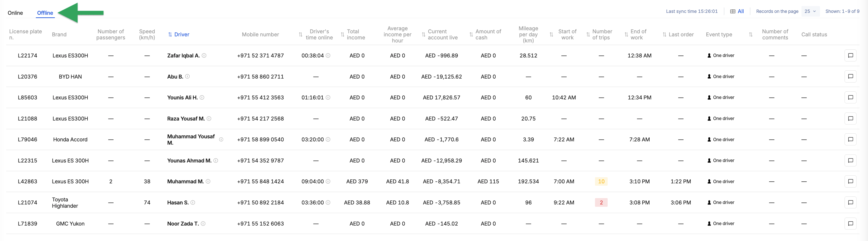Click info icon next to Zafar Iqbal A.

click(x=204, y=56)
